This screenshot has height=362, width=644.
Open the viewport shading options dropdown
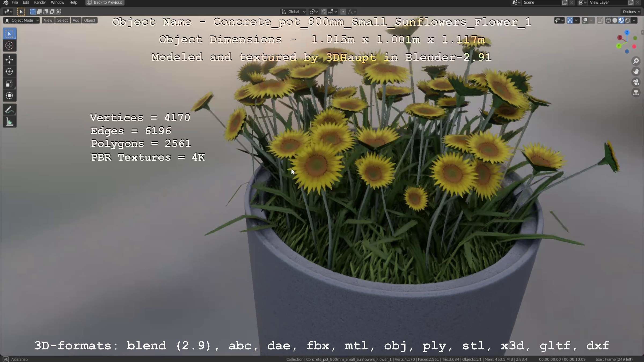pos(634,20)
